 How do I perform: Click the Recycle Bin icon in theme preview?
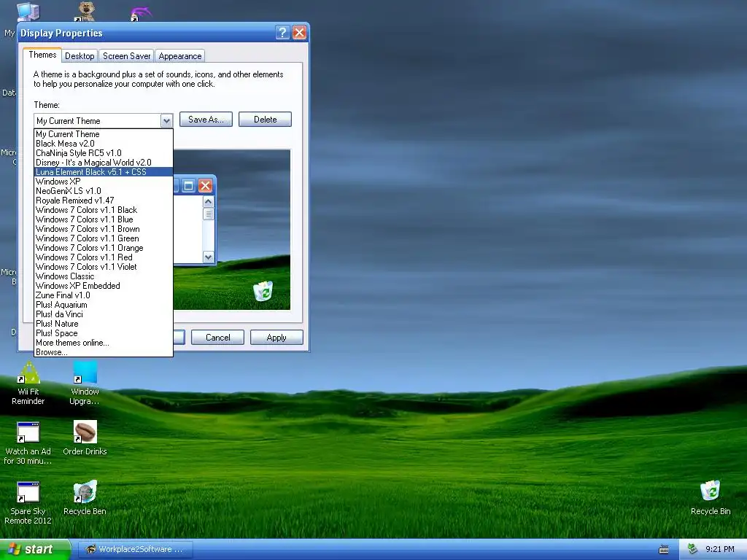pos(263,291)
